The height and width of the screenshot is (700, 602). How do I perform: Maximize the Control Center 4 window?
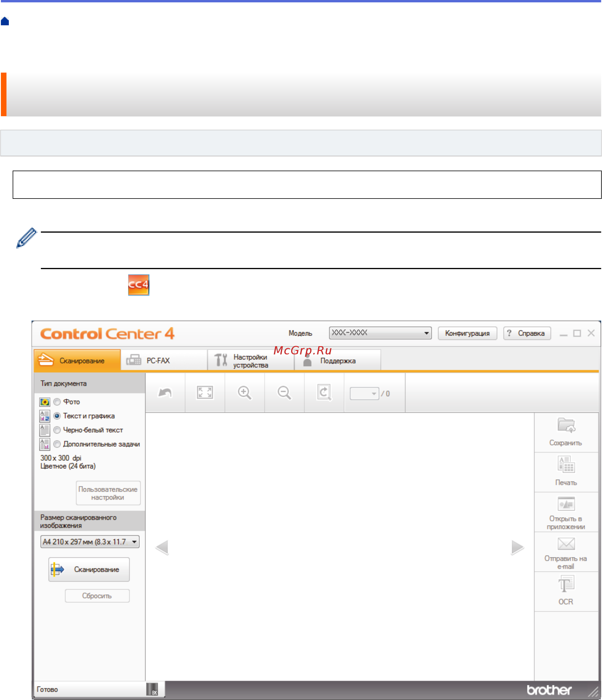pos(577,334)
